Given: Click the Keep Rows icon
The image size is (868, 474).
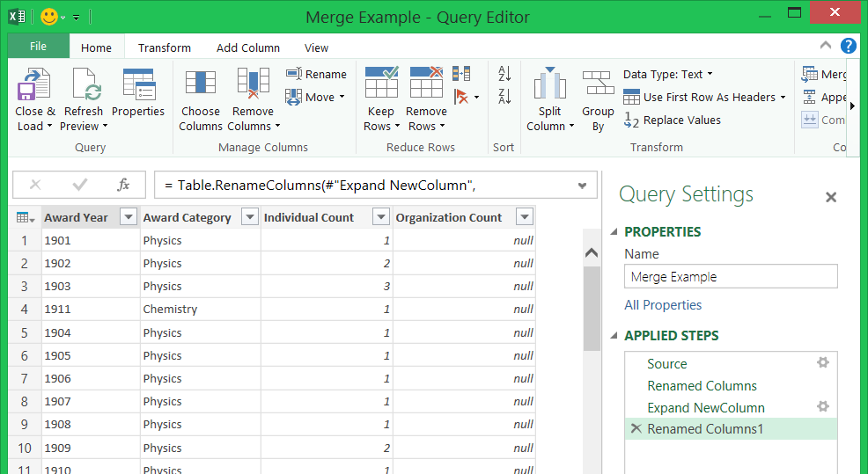Looking at the screenshot, I should point(381,84).
